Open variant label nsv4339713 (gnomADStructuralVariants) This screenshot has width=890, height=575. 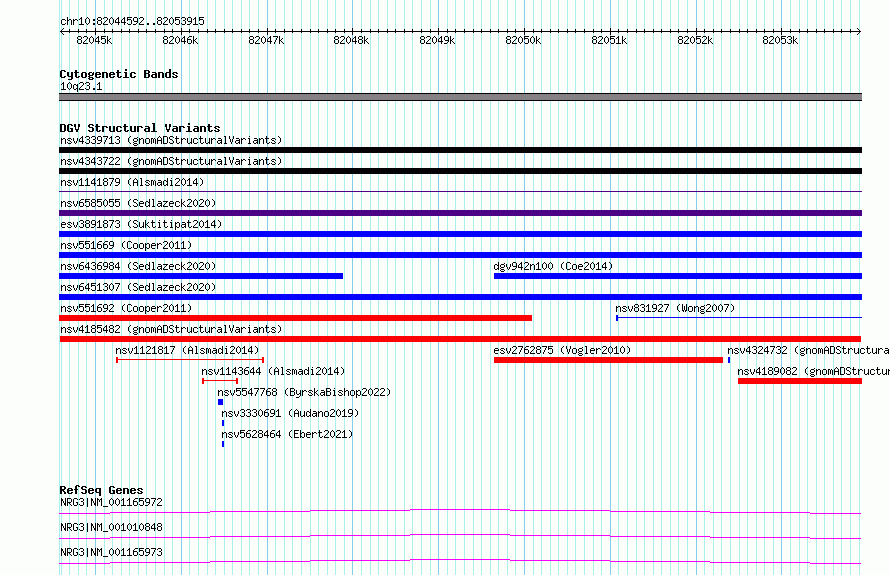coord(171,140)
